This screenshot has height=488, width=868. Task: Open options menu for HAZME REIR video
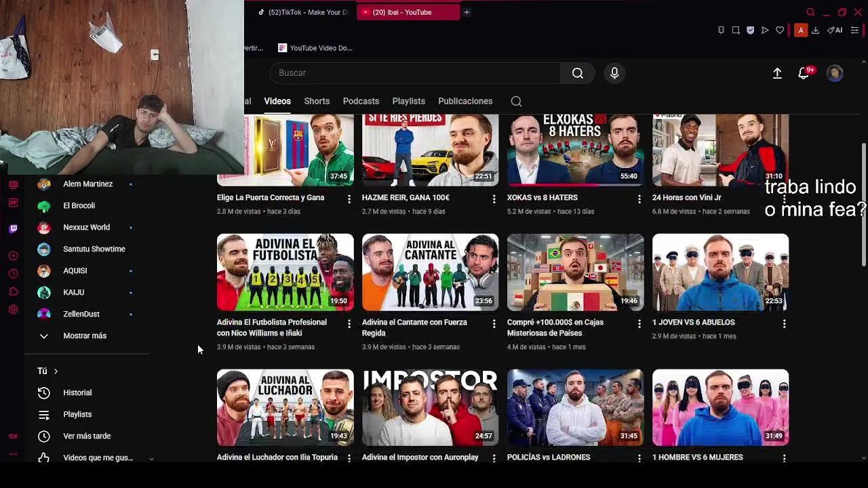[x=494, y=199]
